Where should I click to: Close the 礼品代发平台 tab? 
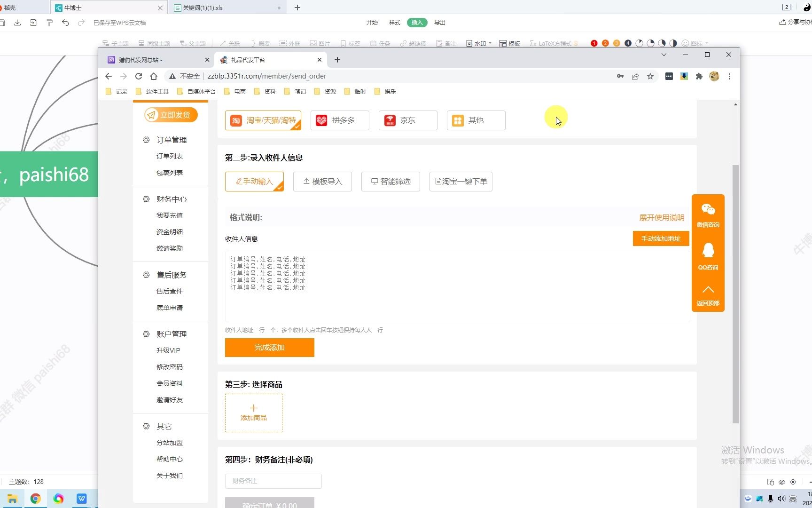[x=320, y=60]
